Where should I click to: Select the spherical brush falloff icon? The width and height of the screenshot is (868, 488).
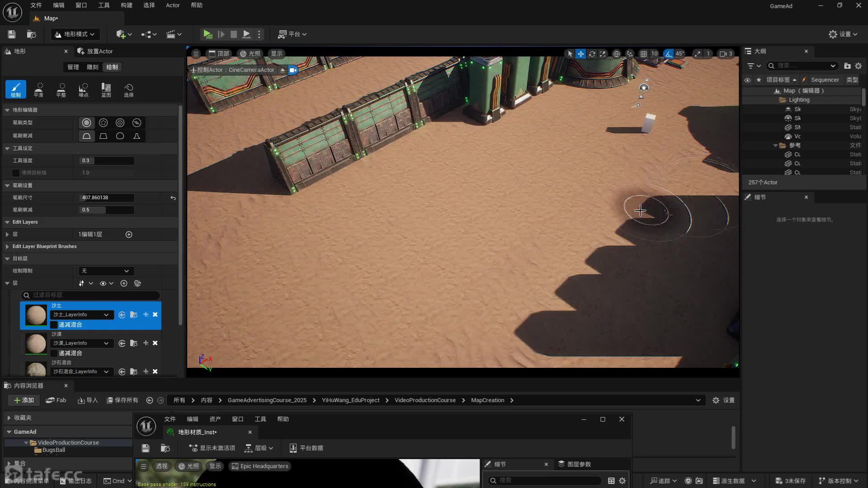click(120, 136)
